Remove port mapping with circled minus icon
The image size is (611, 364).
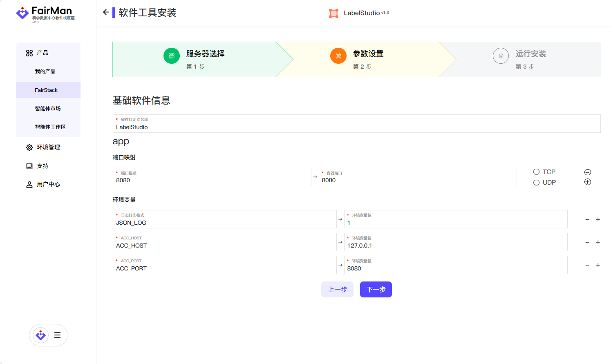[x=588, y=172]
